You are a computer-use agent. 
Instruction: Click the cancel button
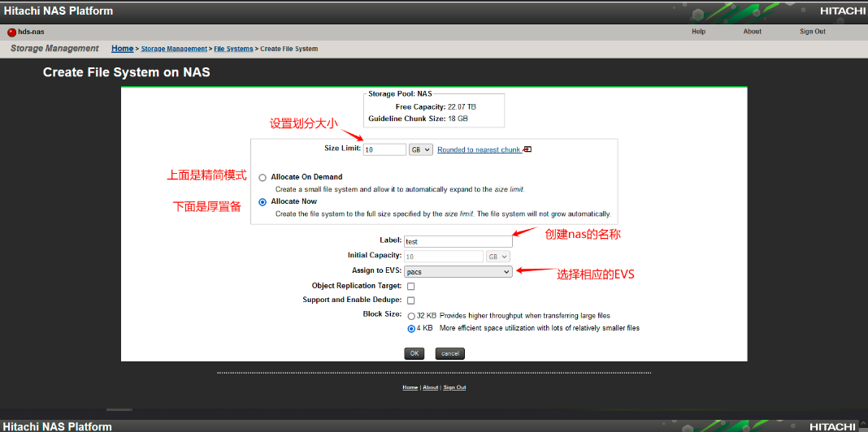450,353
